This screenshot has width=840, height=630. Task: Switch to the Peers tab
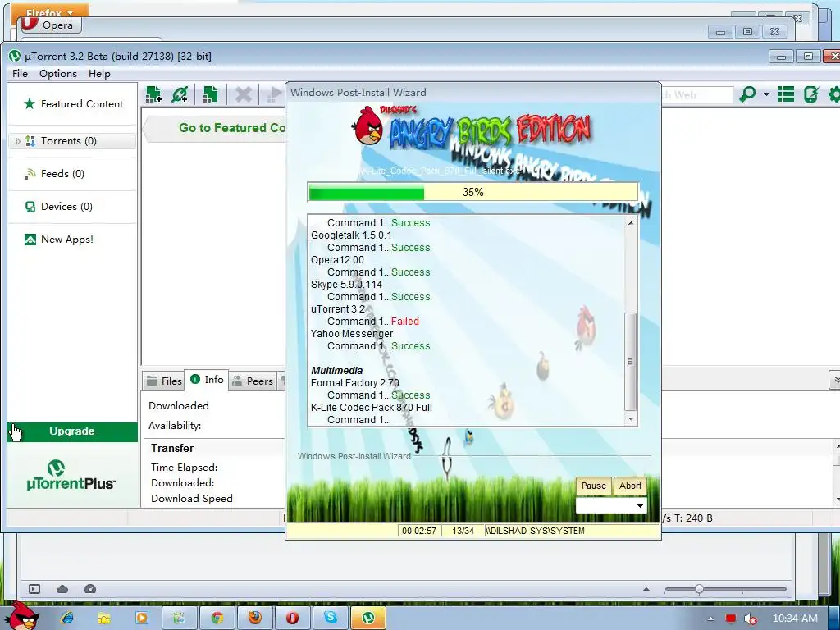tap(253, 381)
